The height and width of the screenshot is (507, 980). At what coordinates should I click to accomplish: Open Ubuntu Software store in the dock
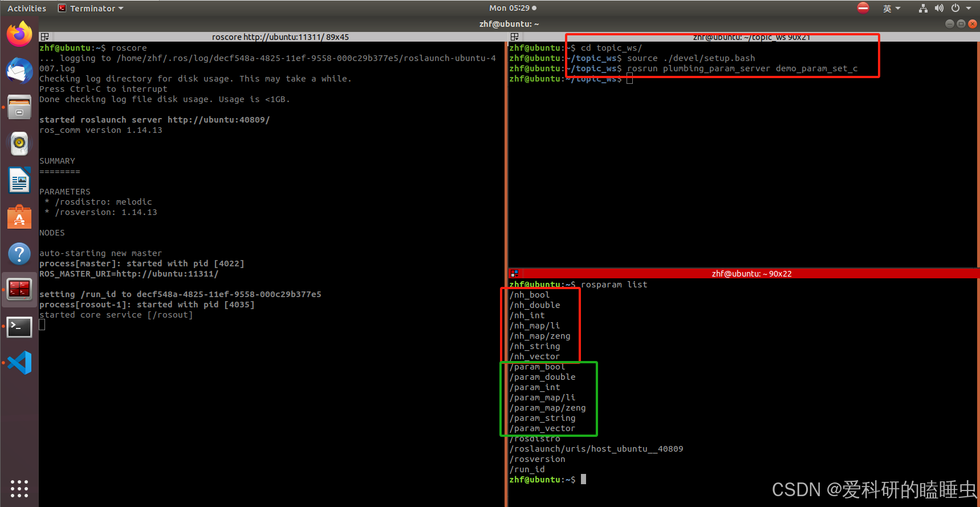tap(19, 217)
